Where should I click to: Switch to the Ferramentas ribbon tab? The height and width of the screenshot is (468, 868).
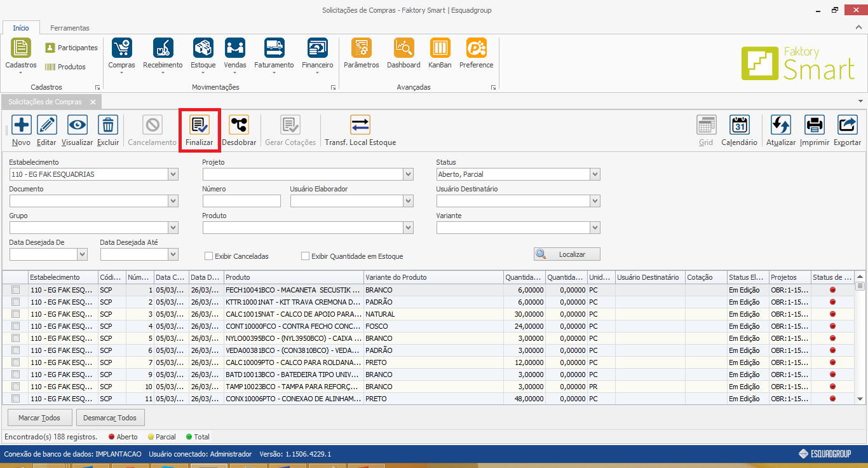70,28
